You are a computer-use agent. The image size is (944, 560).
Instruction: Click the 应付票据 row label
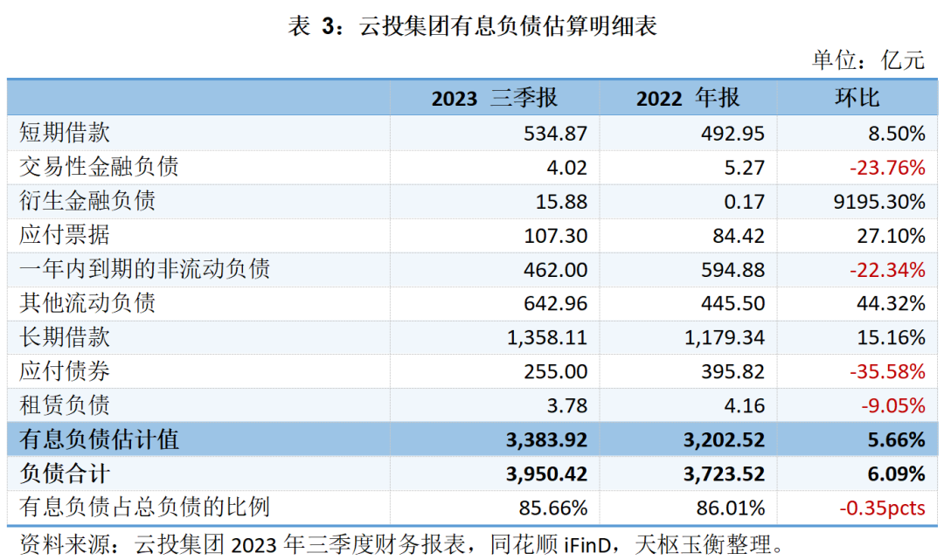tap(66, 235)
